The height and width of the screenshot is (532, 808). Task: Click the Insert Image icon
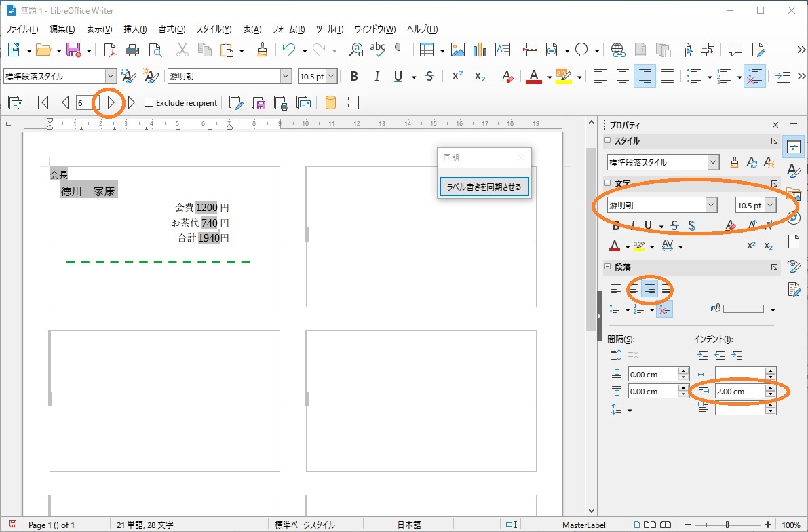pos(457,50)
